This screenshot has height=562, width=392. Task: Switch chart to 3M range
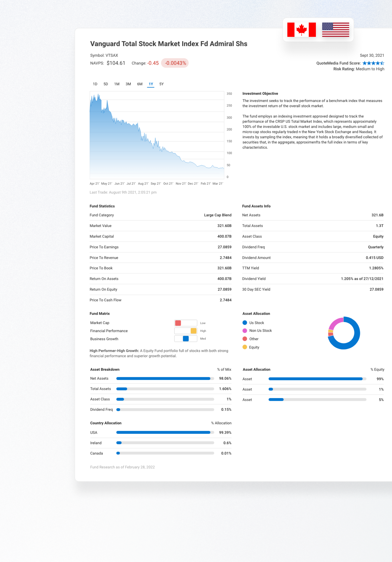(128, 84)
